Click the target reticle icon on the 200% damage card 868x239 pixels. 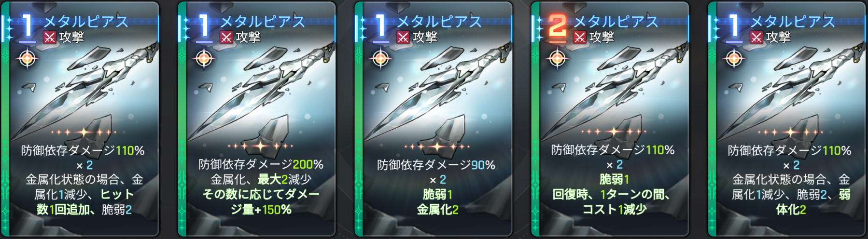pyautogui.click(x=204, y=59)
